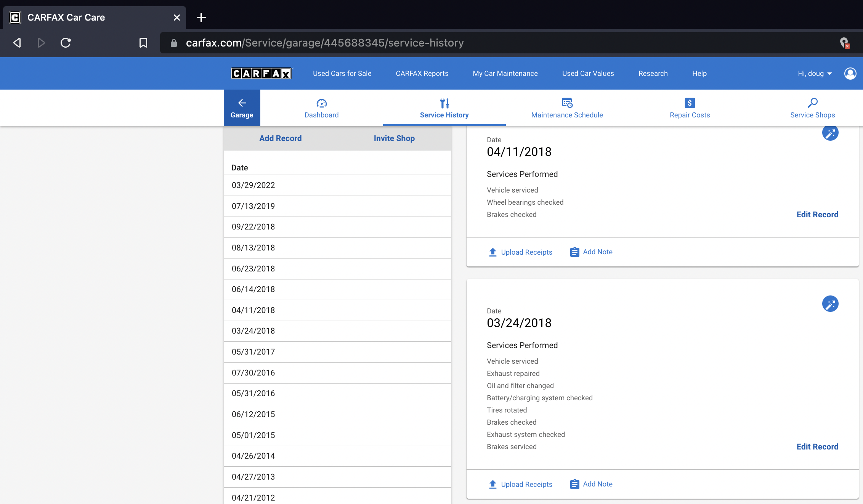Open the blocked location icon in address bar

point(845,43)
